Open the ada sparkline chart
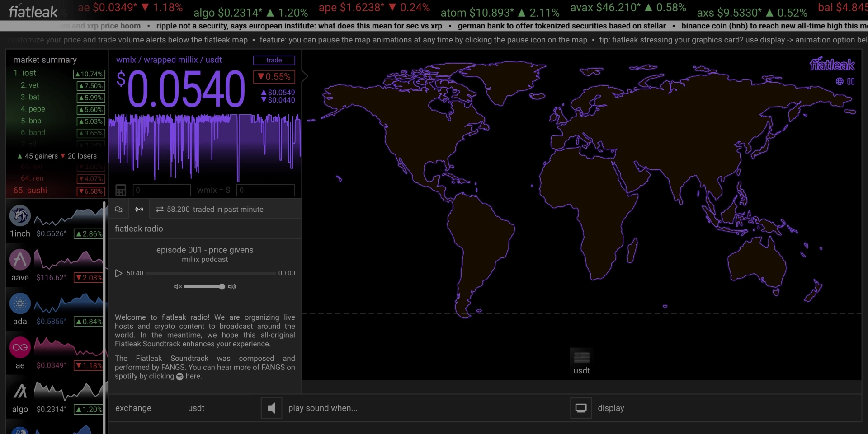868x434 pixels. (68, 303)
